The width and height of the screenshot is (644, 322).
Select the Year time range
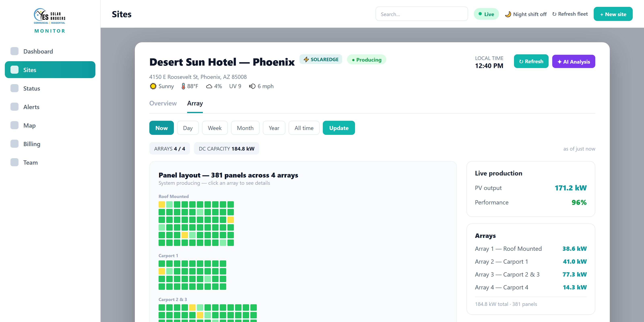(274, 128)
